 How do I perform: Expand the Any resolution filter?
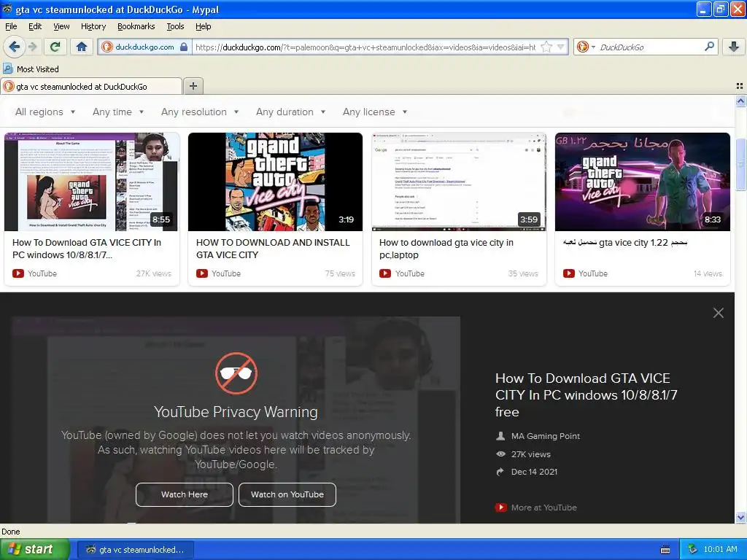(200, 112)
